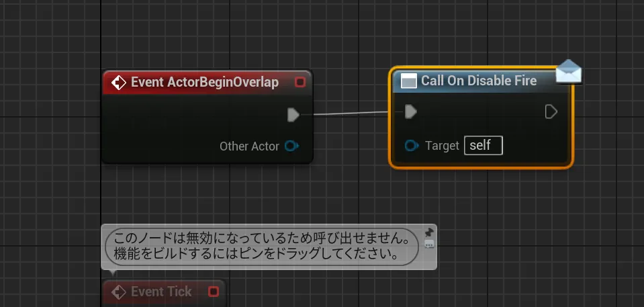Click exec output pin of Event ActorBeginOverlap
Image resolution: width=644 pixels, height=307 pixels.
[x=293, y=115]
